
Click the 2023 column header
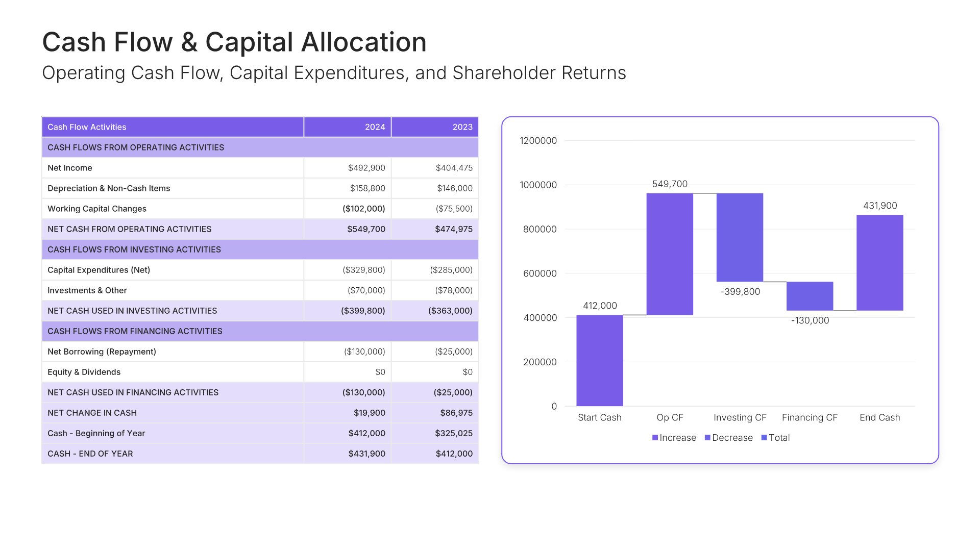462,127
